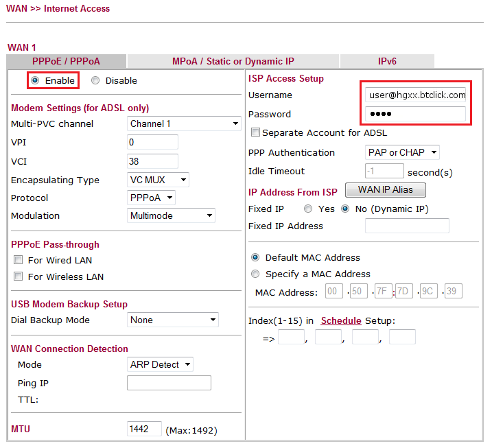Image resolution: width=492 pixels, height=448 pixels.
Task: Open the IPv6 tab
Action: pos(387,61)
